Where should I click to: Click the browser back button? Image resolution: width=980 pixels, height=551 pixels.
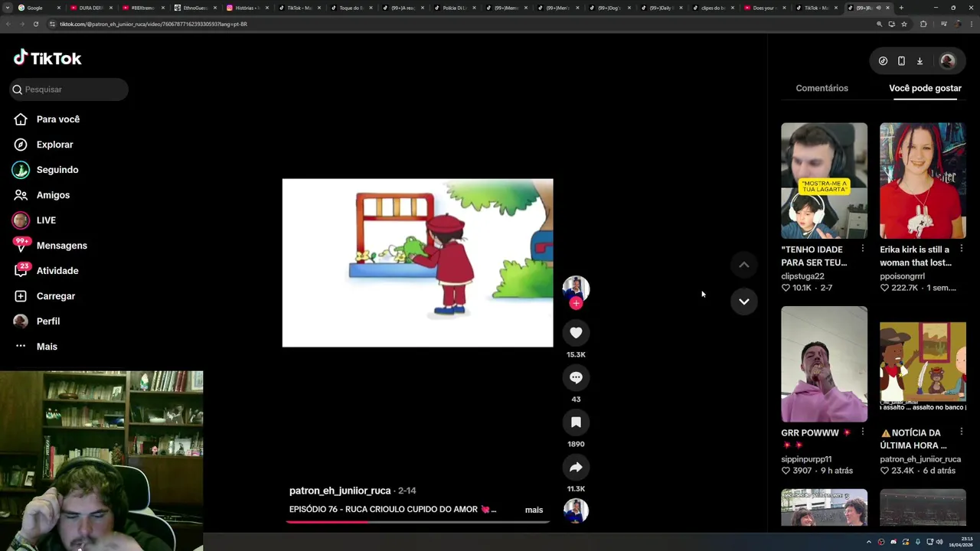tap(8, 24)
